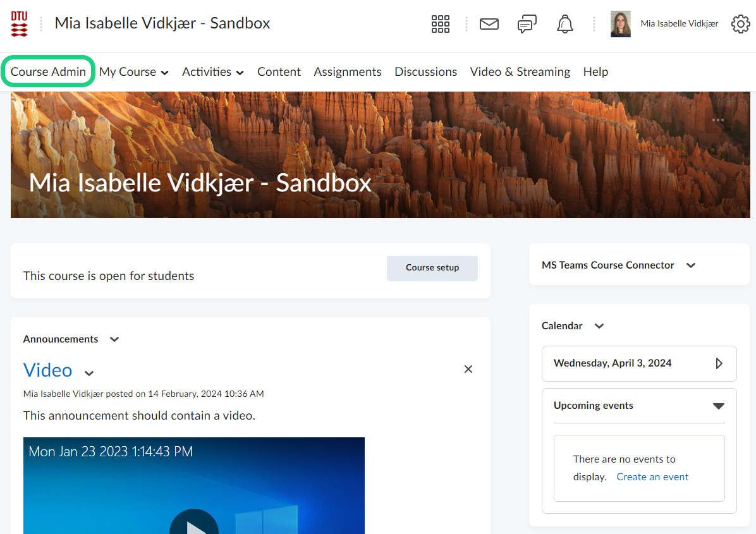Open the Announcements widget chevron menu
This screenshot has height=534, width=756.
114,339
